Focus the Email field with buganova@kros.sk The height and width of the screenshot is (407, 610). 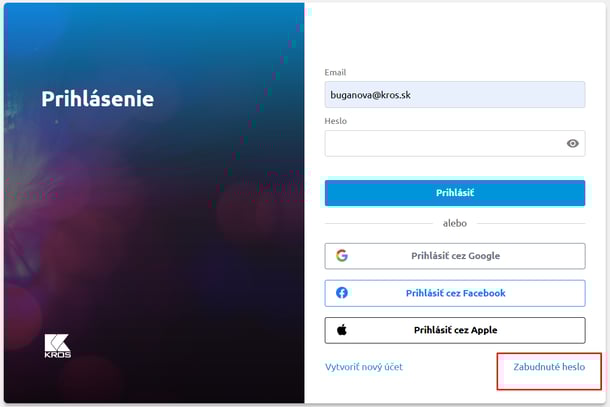(455, 95)
